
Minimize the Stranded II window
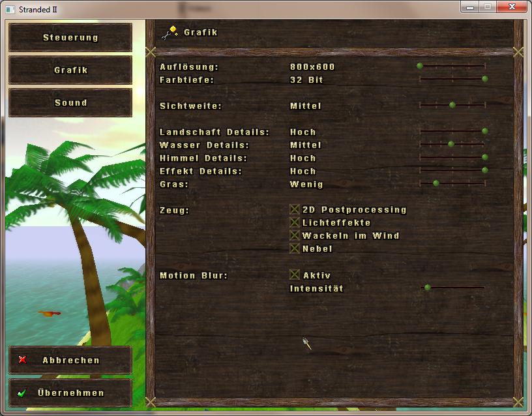click(x=469, y=7)
